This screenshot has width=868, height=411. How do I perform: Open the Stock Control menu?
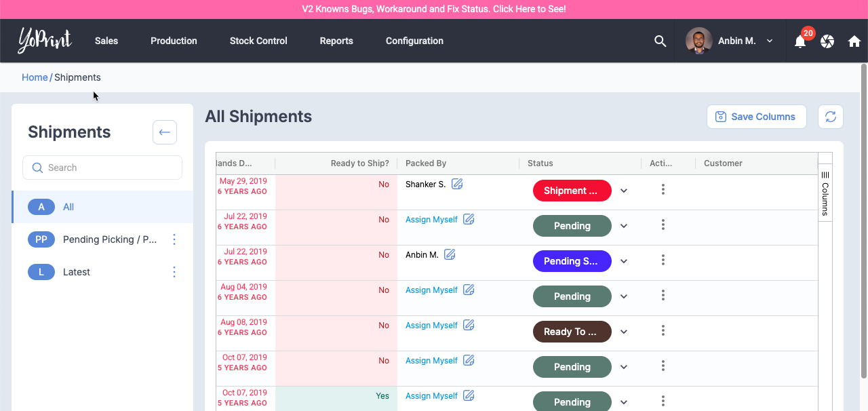coord(258,41)
